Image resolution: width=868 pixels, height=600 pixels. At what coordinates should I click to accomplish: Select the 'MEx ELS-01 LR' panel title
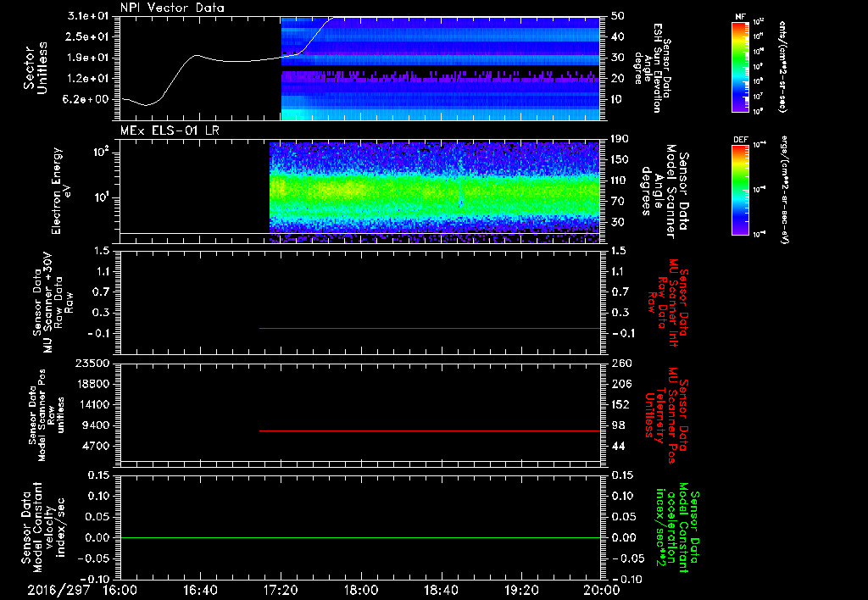pos(170,131)
